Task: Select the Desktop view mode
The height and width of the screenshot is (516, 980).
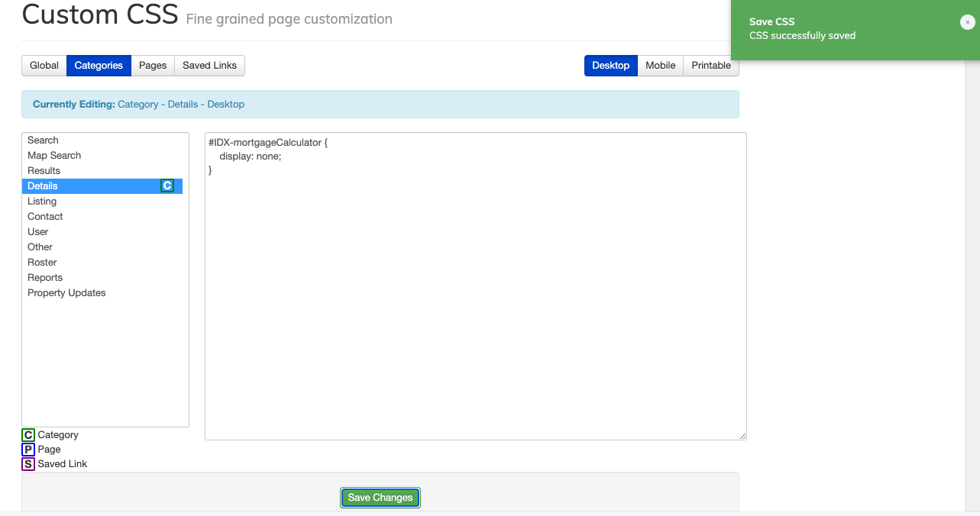Action: tap(610, 66)
